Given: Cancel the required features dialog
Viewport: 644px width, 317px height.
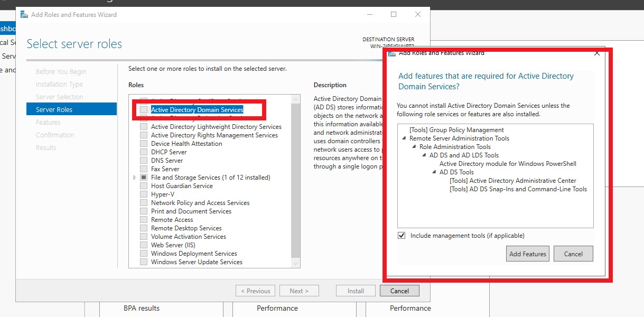Looking at the screenshot, I should (573, 254).
